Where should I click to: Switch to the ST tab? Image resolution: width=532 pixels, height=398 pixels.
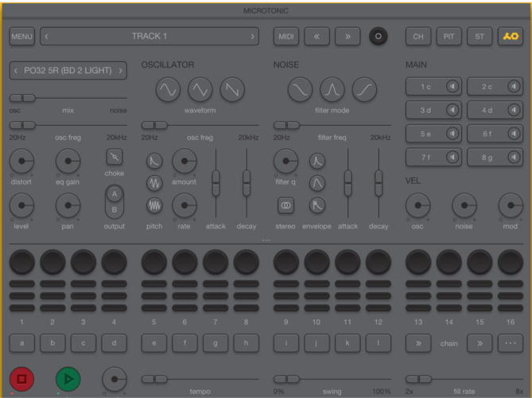pos(480,37)
